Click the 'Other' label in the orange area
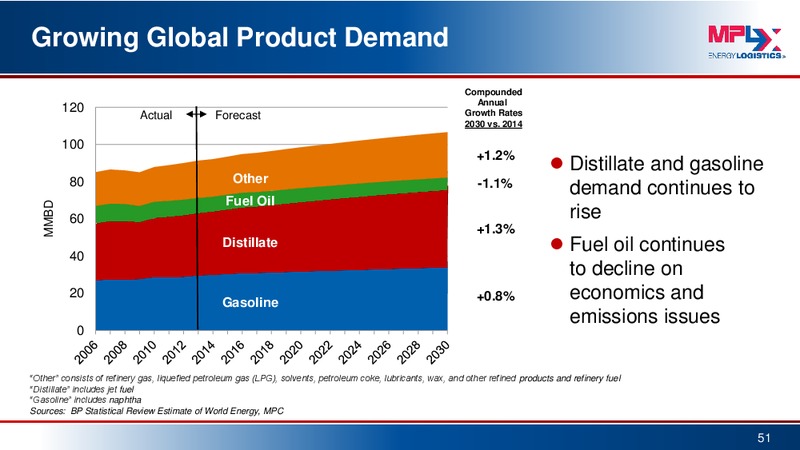The height and width of the screenshot is (450, 800). tap(250, 179)
